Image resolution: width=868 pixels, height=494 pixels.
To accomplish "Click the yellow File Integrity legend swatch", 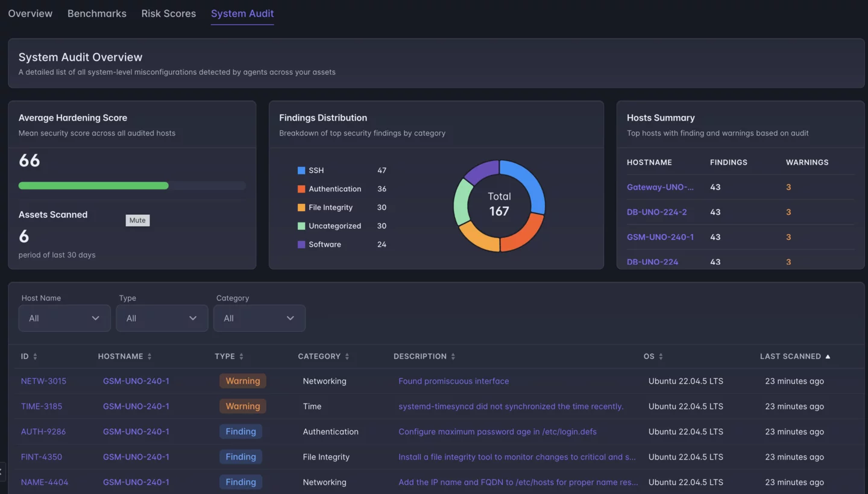I will point(301,207).
